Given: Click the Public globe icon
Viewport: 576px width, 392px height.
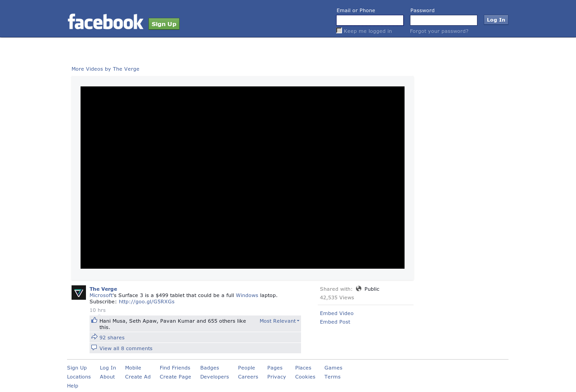Looking at the screenshot, I should tap(359, 288).
